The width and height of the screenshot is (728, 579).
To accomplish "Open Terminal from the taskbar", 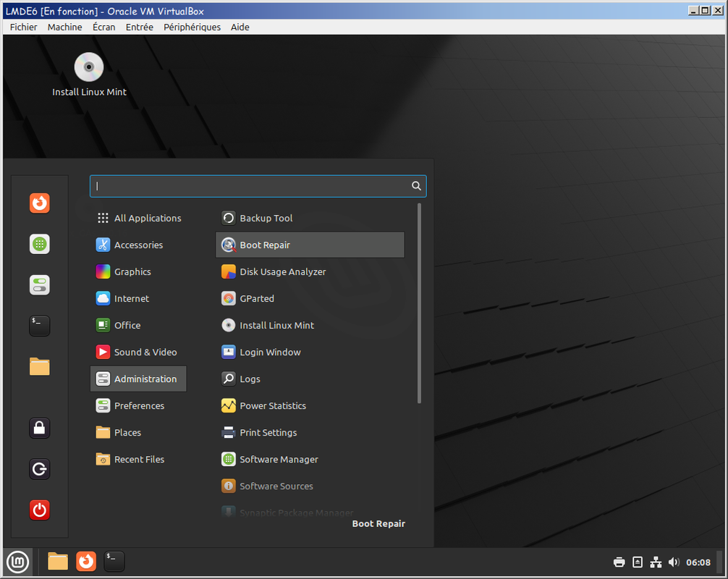I will click(x=114, y=562).
